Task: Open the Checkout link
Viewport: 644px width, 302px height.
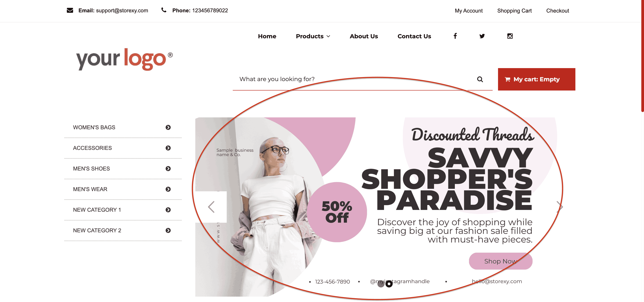Action: click(557, 11)
